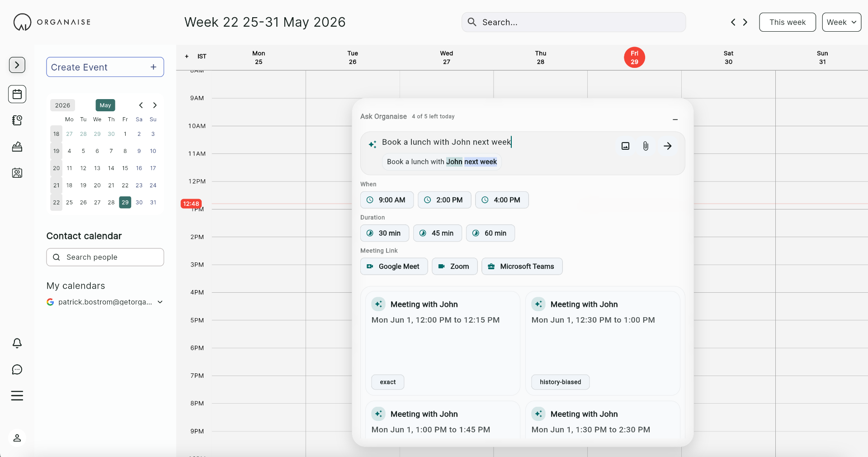Screen dimensions: 868x457
Task: Minimize the Ask Organaise panel
Action: click(675, 119)
